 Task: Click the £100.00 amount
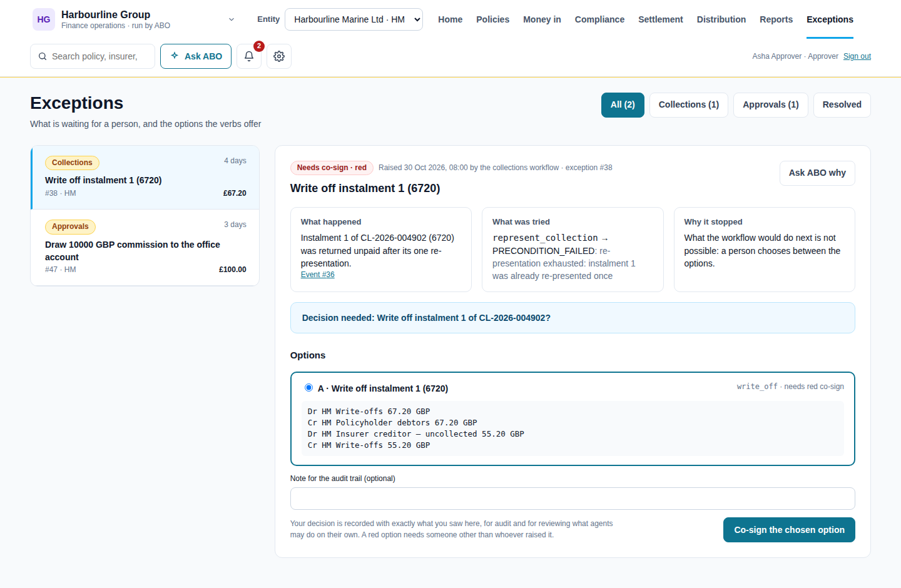233,270
